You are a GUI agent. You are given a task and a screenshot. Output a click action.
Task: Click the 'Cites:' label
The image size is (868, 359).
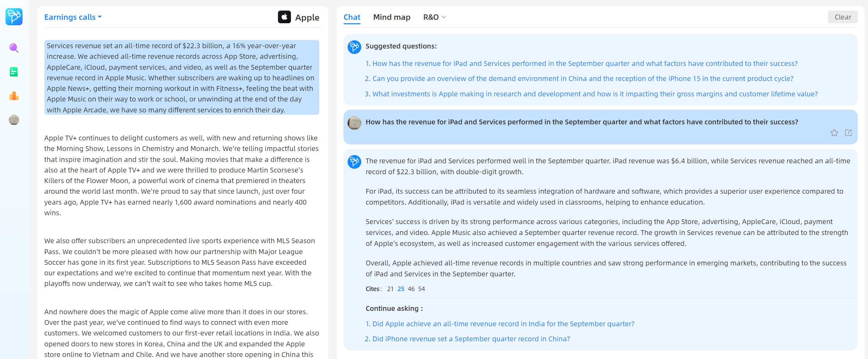[374, 289]
